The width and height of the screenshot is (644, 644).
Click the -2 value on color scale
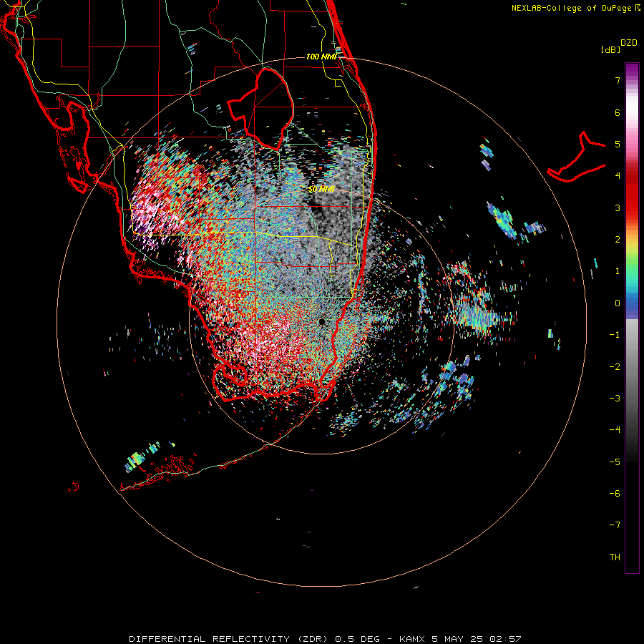pos(615,366)
